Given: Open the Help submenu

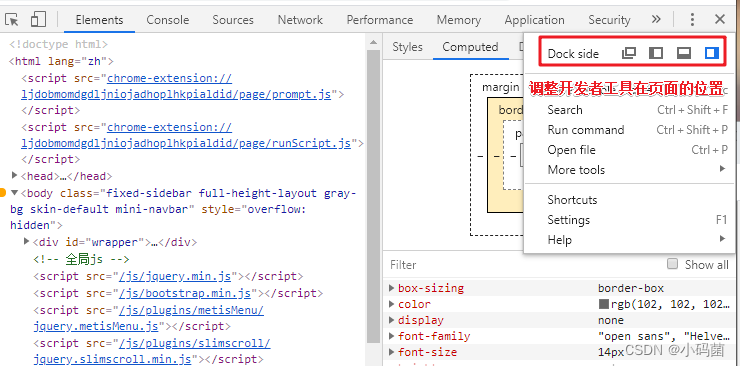Looking at the screenshot, I should coord(630,240).
